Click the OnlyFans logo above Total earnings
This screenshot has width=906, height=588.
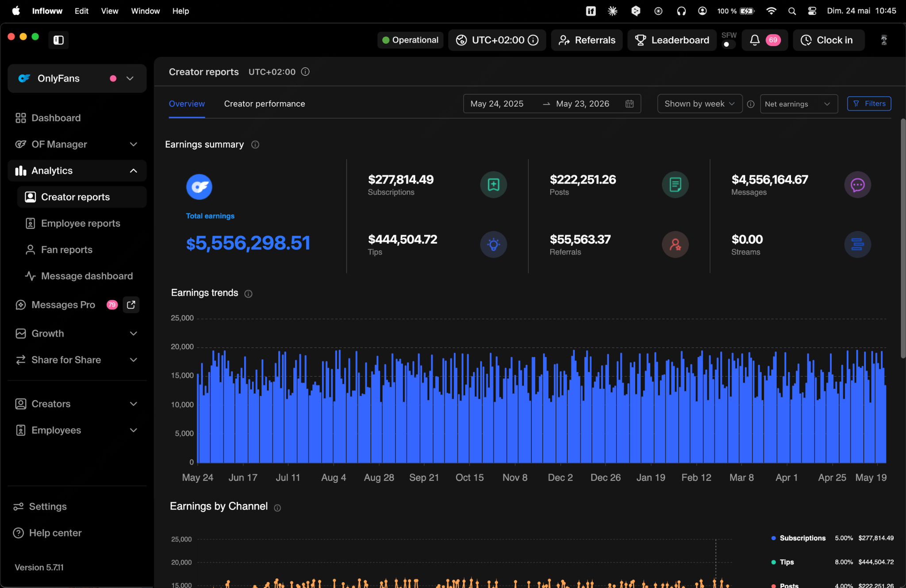pyautogui.click(x=199, y=187)
